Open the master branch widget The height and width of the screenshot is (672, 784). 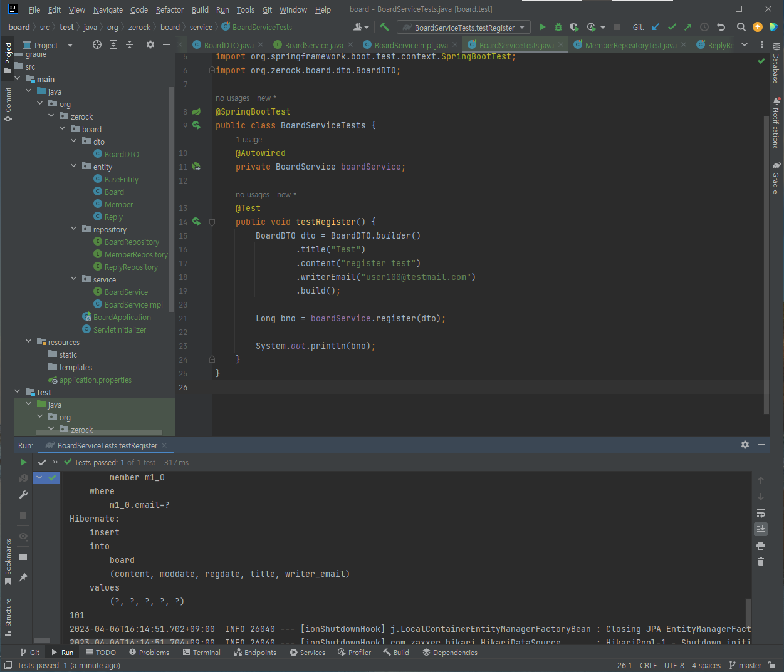(745, 665)
